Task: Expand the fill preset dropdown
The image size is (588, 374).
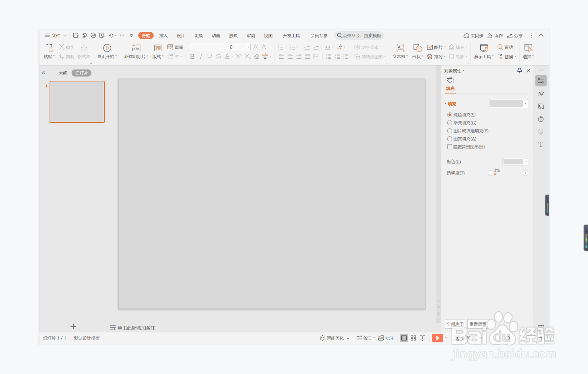Action: [525, 104]
